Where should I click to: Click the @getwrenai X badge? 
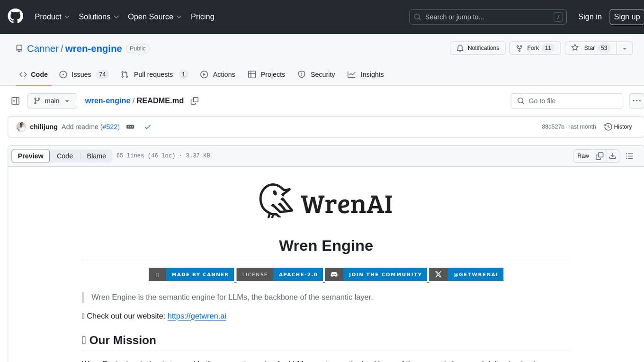point(466,274)
